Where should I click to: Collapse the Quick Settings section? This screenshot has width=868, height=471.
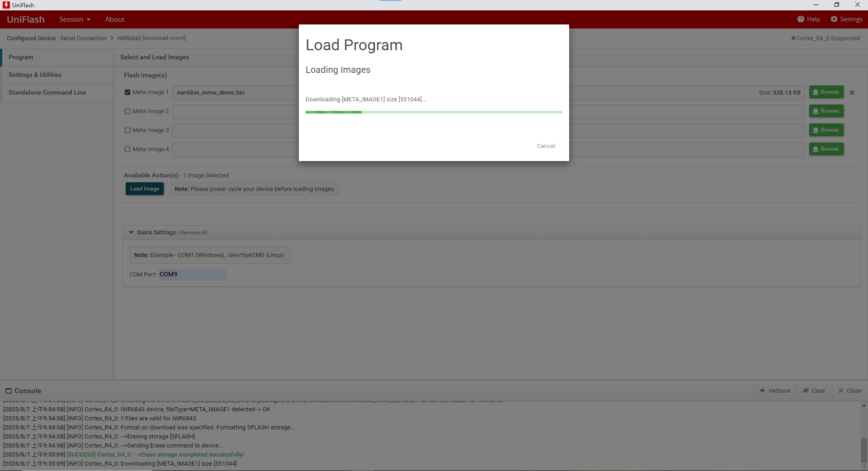pyautogui.click(x=131, y=233)
